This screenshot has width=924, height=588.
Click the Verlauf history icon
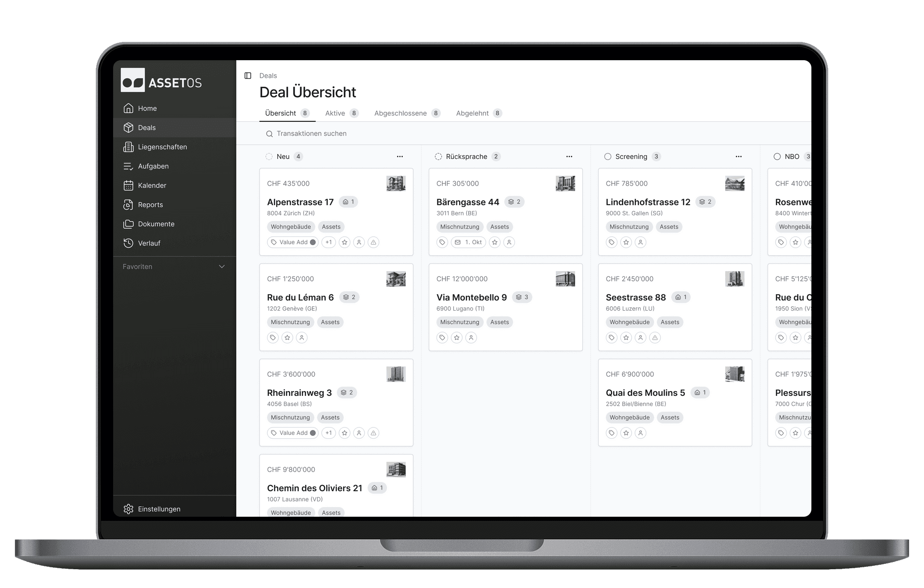tap(128, 243)
